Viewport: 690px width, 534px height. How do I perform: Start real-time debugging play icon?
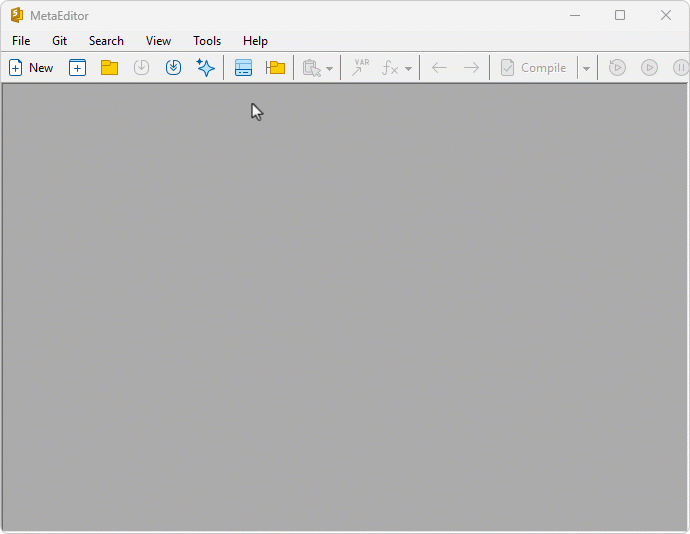click(x=649, y=67)
